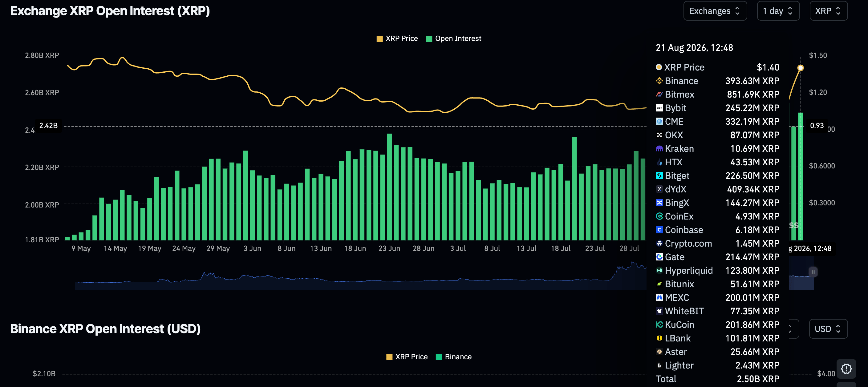Click the Total 2.50B XRP value
The image size is (868, 387).
point(758,379)
